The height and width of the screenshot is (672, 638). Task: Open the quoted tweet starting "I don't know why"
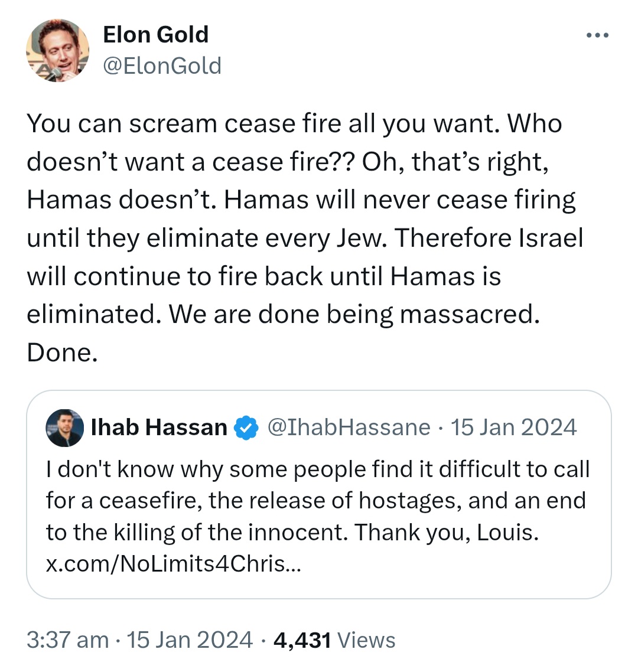pos(319,494)
